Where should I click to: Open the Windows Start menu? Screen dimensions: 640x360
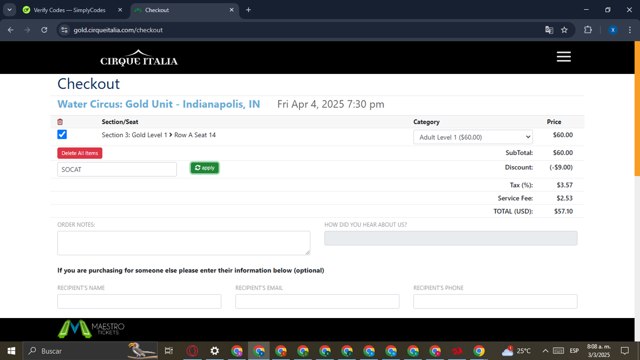pyautogui.click(x=11, y=351)
